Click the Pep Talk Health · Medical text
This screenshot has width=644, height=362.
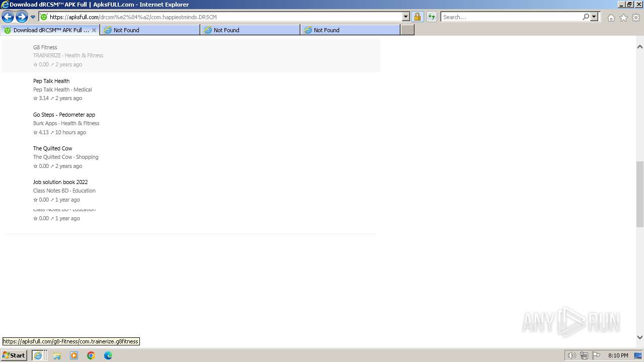[x=62, y=89]
